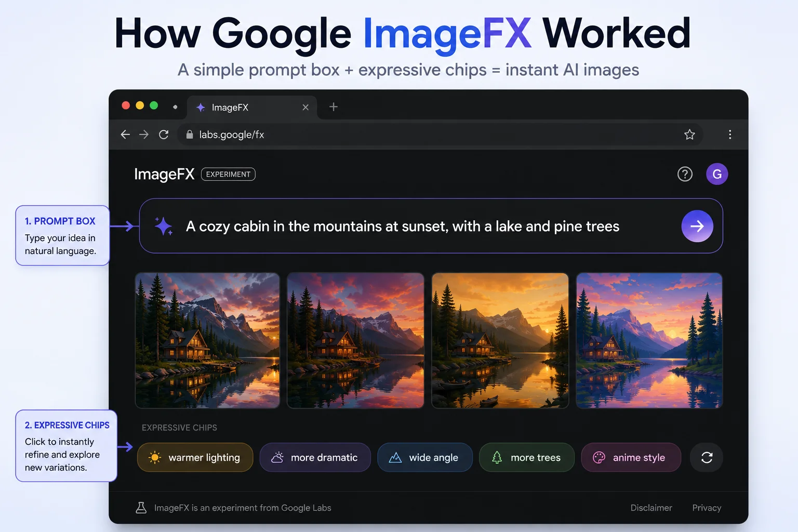Refresh chips with circular arrows button
Viewport: 798px width, 532px height.
pyautogui.click(x=707, y=457)
